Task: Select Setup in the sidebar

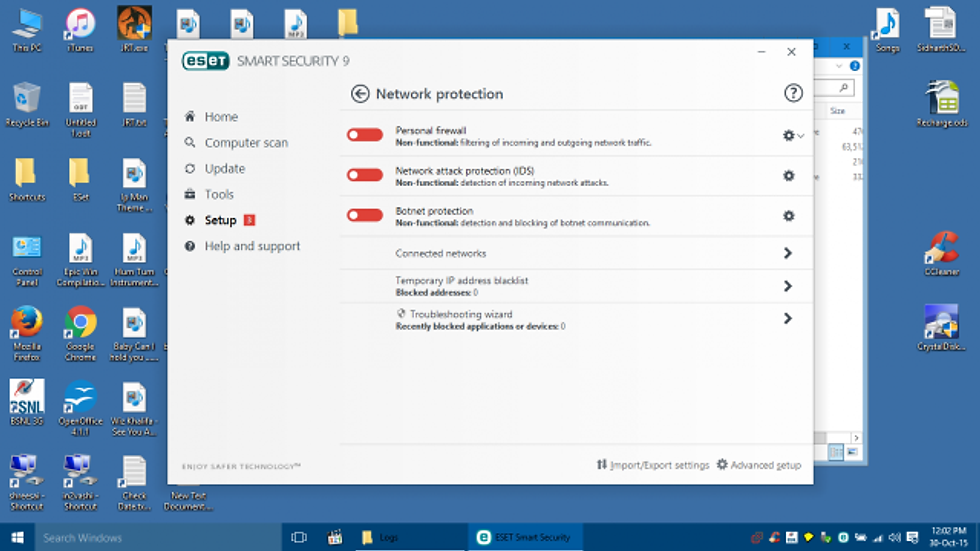Action: (x=220, y=220)
